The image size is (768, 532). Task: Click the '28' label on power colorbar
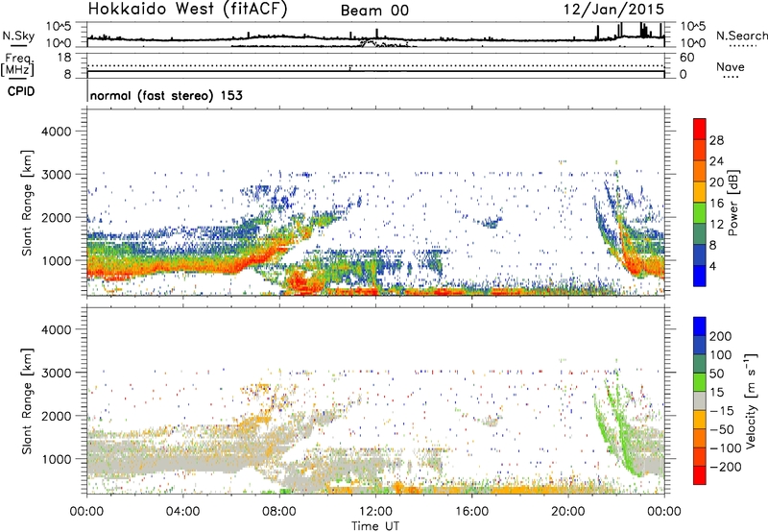716,140
